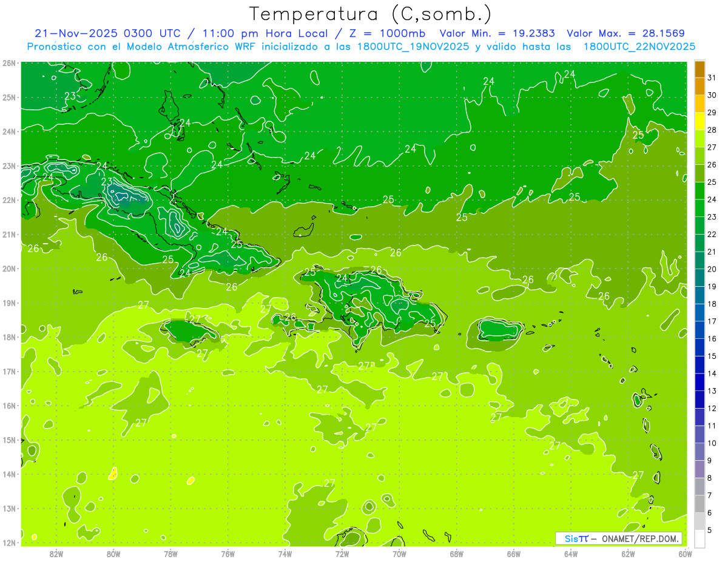Screen dimensions: 728x562
Task: Click latitude axis label "26N"
Action: (9, 63)
